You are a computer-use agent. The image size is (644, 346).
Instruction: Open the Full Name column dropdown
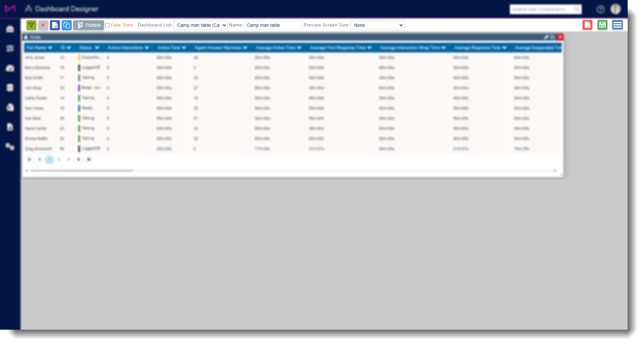click(x=50, y=48)
